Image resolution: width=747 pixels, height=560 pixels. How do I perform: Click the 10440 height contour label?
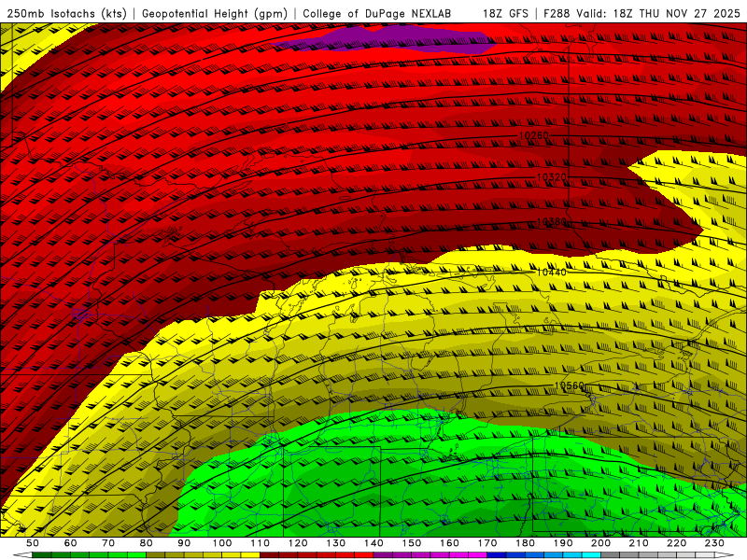(x=552, y=272)
